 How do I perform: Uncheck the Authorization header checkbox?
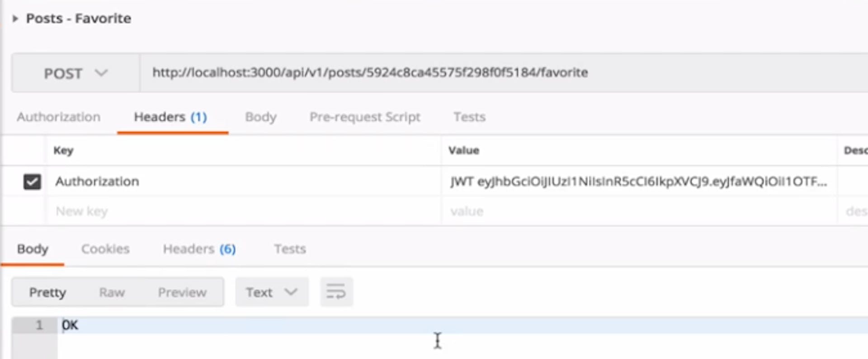click(x=32, y=182)
